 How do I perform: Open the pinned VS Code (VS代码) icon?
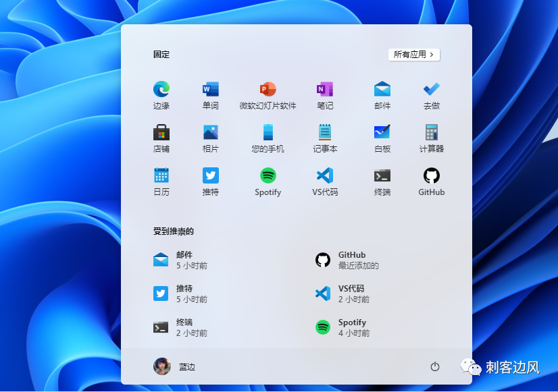tap(325, 175)
